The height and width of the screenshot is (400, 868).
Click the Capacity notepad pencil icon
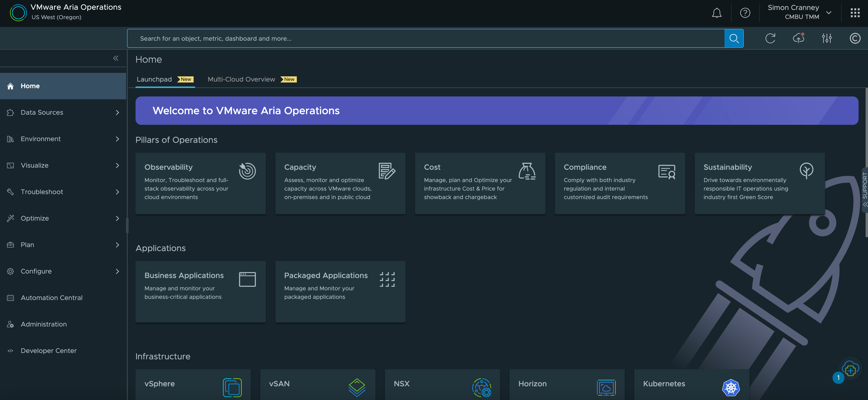(387, 171)
